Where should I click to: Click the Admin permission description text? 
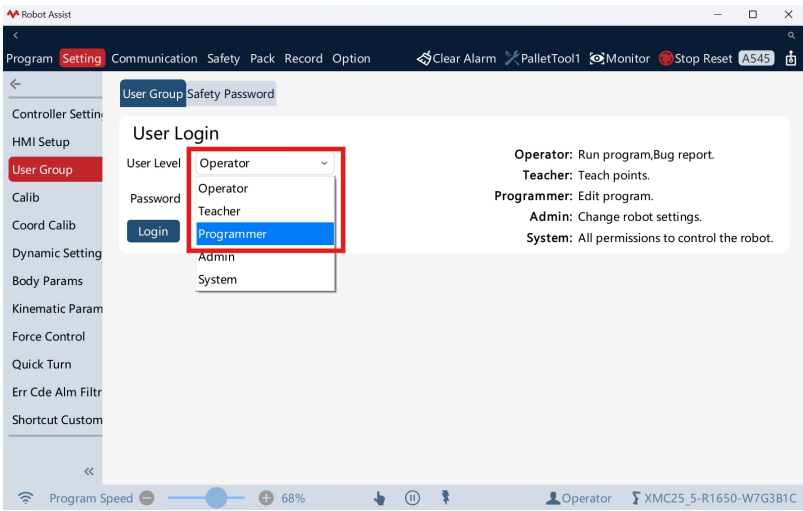click(640, 217)
